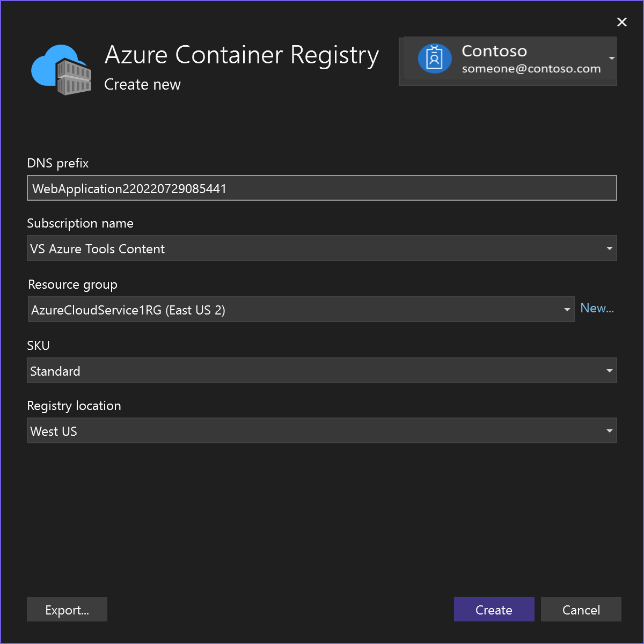This screenshot has width=644, height=644.
Task: Open the Contoso account switcher dropdown
Action: click(x=611, y=58)
